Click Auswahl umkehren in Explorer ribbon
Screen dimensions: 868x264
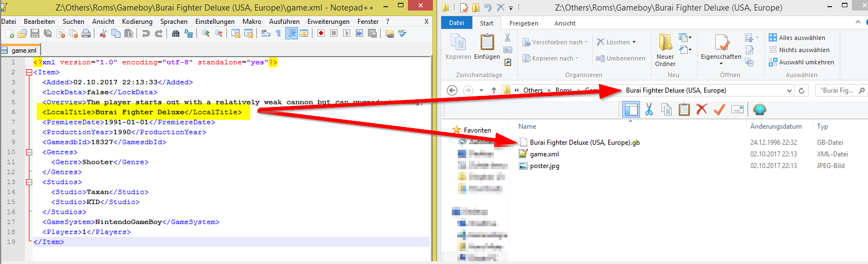click(801, 62)
